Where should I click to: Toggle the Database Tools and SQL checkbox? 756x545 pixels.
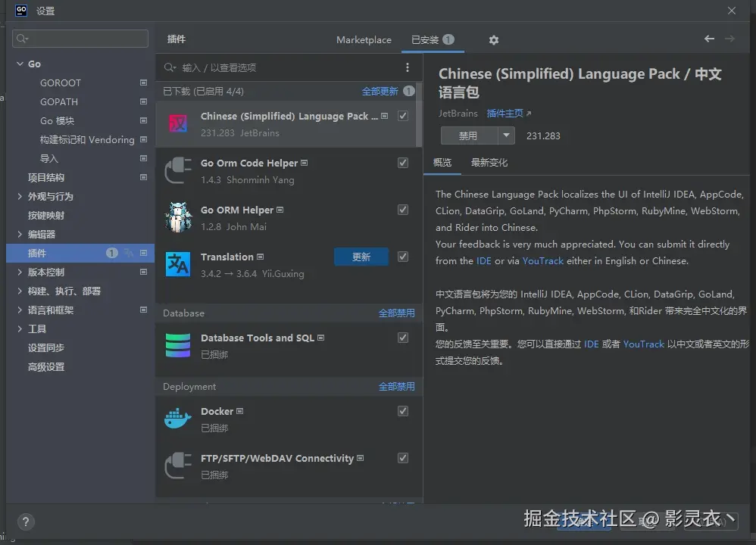coord(403,338)
